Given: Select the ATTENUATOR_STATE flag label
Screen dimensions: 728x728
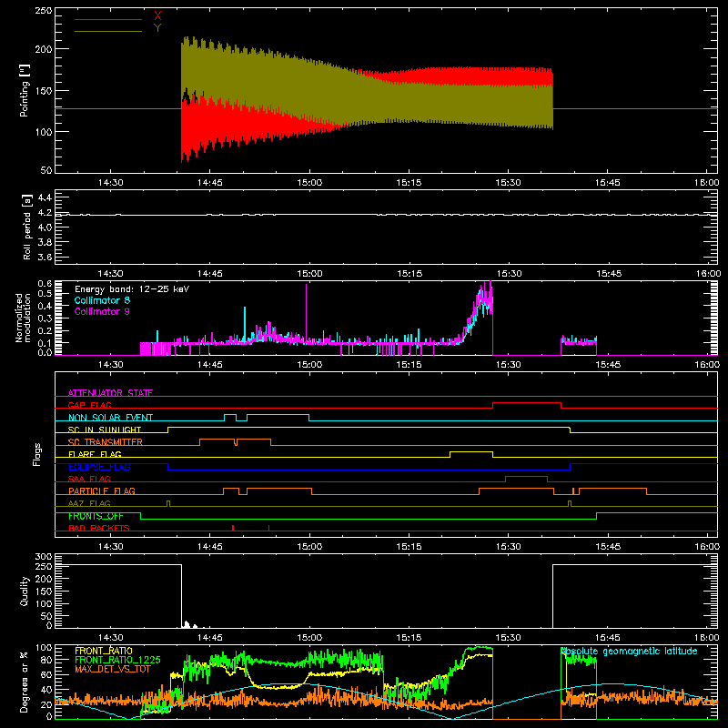Looking at the screenshot, I should (x=110, y=393).
